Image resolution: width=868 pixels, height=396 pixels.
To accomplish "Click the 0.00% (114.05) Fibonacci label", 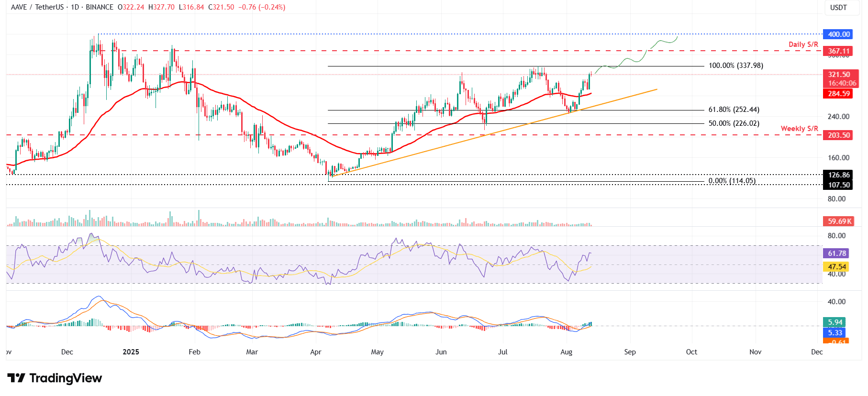I will (x=732, y=181).
